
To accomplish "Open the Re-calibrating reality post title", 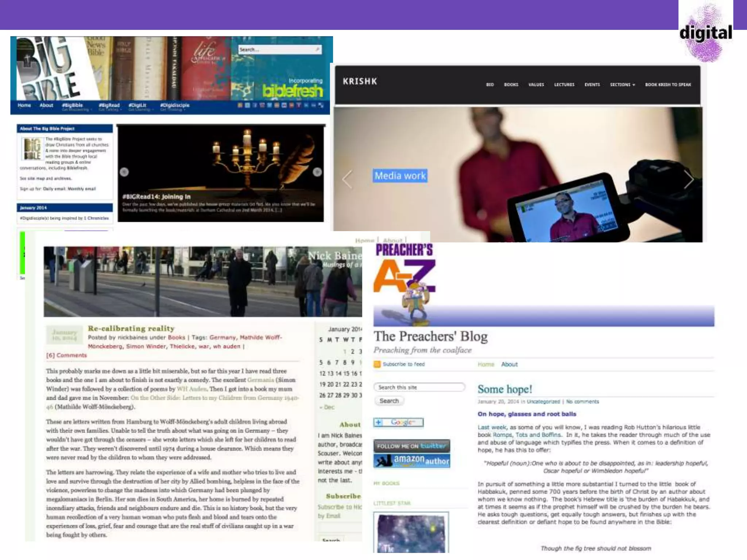I will 131,328.
